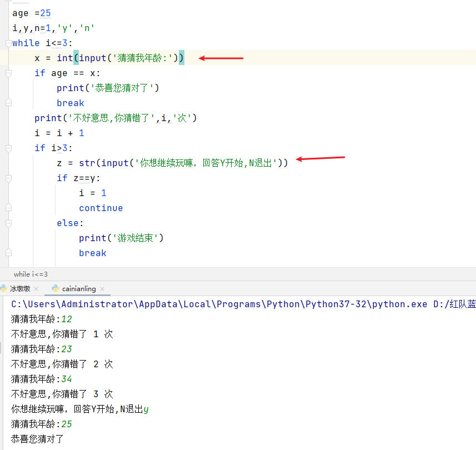Close the 冰墩墩 console tab
Viewport: 476px width, 450px height.
35,288
